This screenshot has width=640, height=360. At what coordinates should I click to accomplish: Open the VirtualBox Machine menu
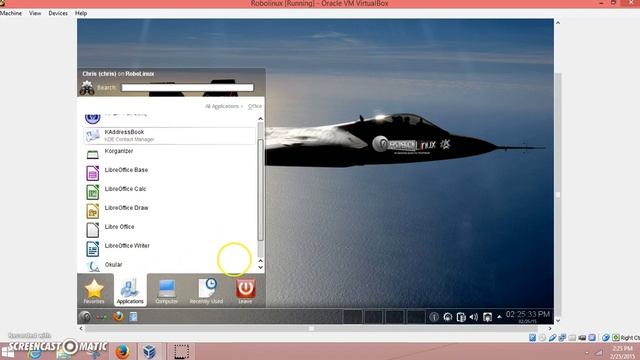click(11, 13)
